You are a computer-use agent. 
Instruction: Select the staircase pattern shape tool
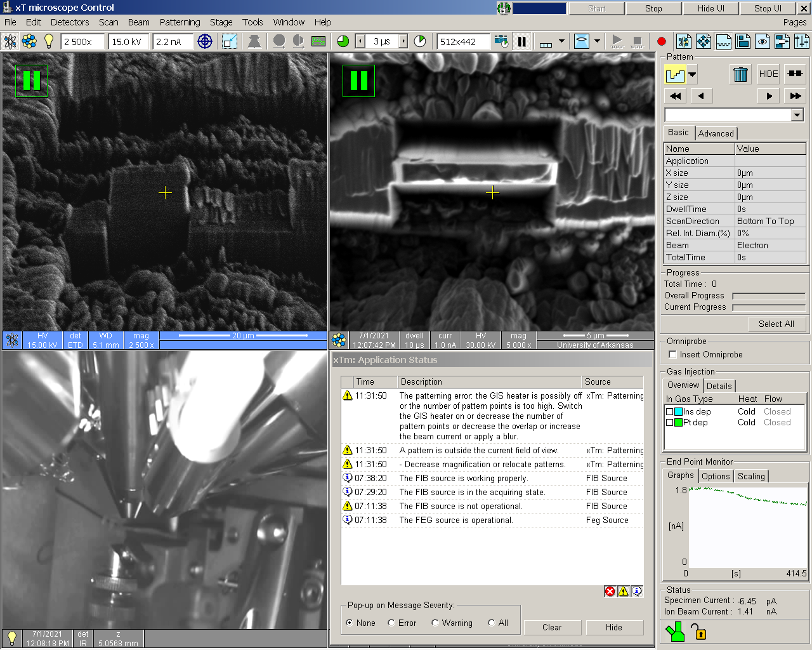click(x=674, y=74)
